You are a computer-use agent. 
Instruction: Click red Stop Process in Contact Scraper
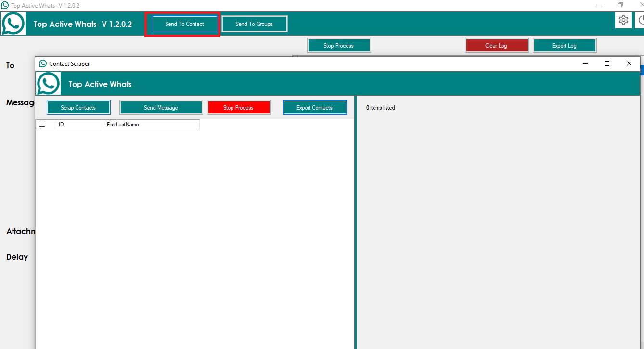[239, 108]
